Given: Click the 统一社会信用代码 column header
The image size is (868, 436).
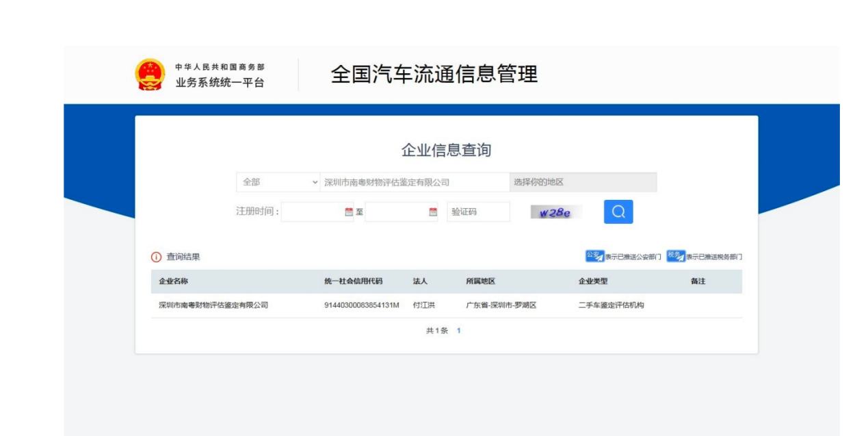Looking at the screenshot, I should coord(353,281).
